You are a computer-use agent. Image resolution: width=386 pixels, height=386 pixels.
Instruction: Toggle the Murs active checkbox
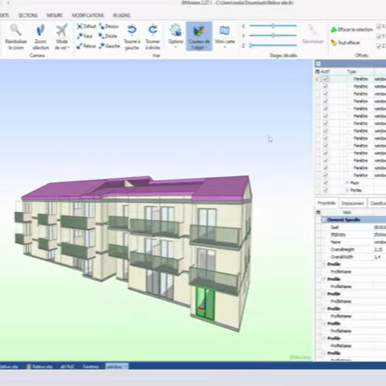325,183
